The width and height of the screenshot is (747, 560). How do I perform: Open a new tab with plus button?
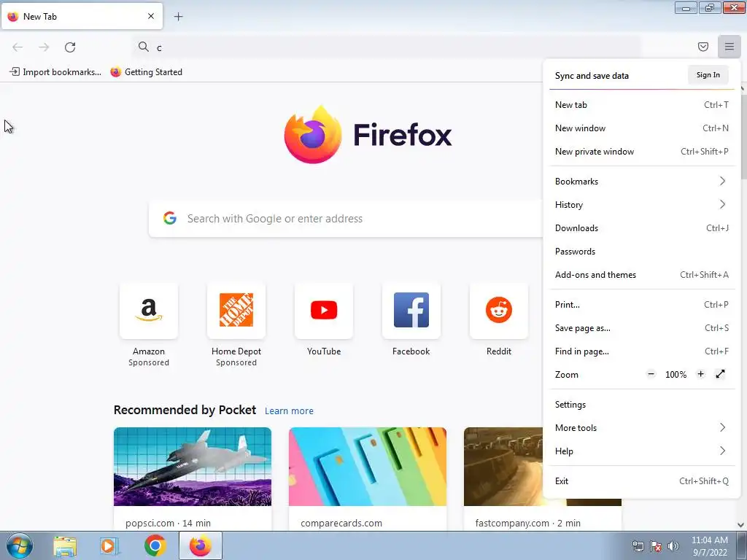point(178,17)
